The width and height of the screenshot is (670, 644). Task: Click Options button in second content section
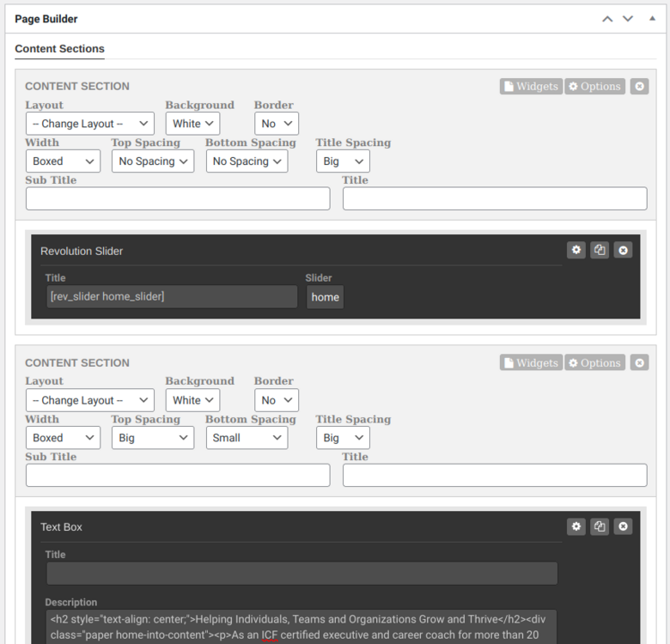pos(594,363)
